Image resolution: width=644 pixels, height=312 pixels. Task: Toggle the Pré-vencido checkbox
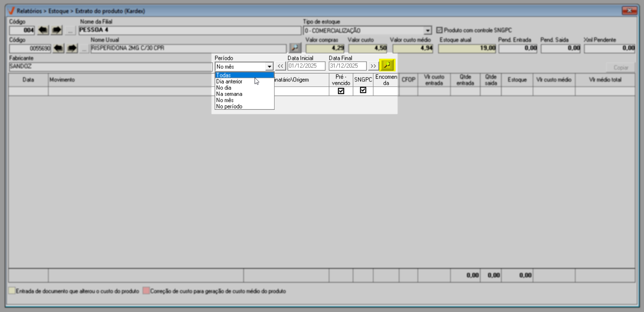pyautogui.click(x=341, y=91)
